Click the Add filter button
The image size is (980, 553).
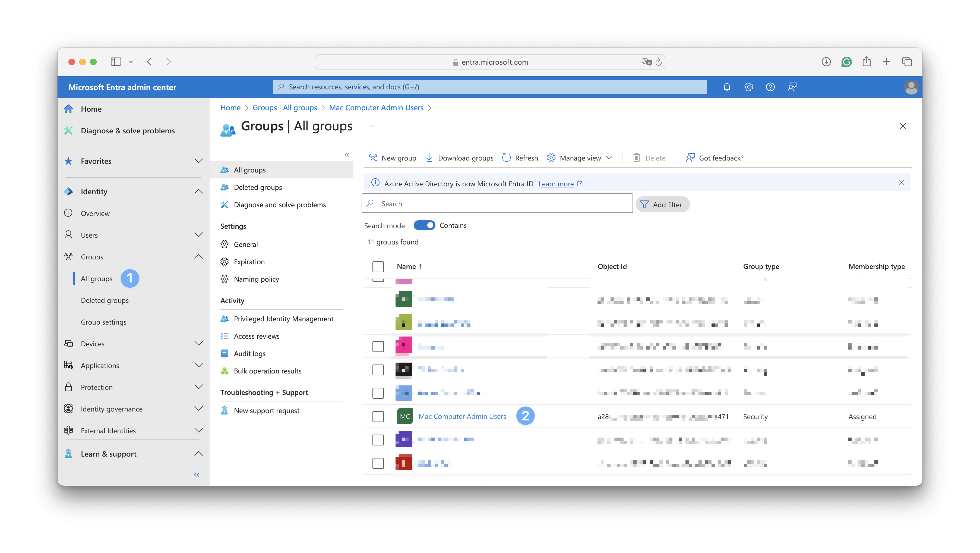pos(662,204)
